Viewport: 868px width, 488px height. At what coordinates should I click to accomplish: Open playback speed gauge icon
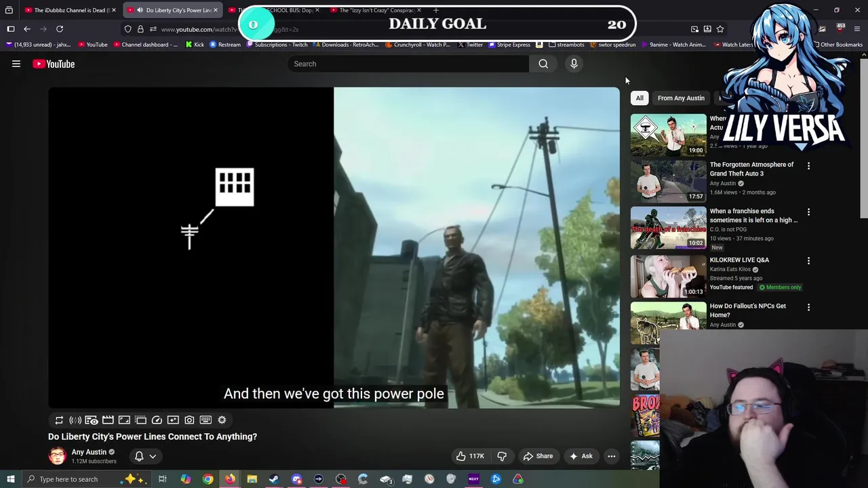(157, 420)
